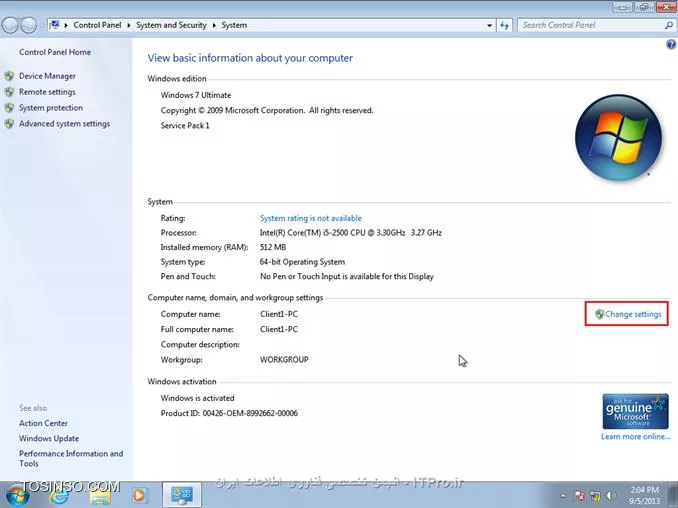This screenshot has width=678, height=508.
Task: Open Windows Update under See also
Action: 49,438
